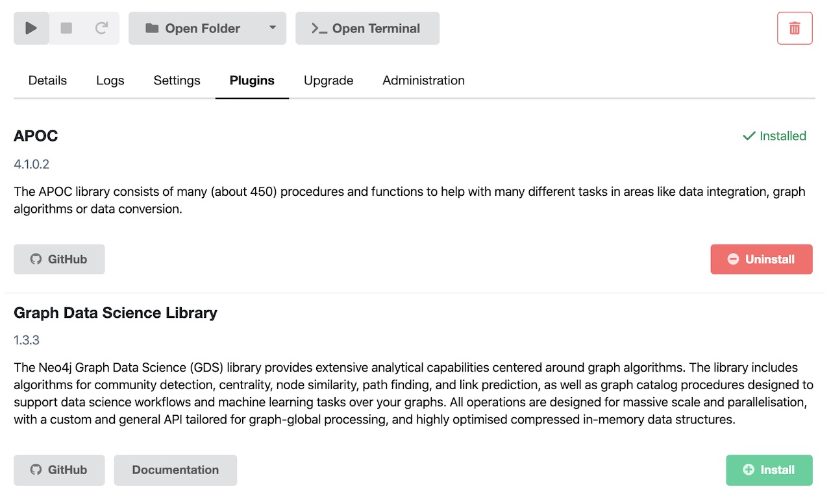This screenshot has width=831, height=504.
Task: Click the GDS version 1.3.3
Action: (x=27, y=340)
